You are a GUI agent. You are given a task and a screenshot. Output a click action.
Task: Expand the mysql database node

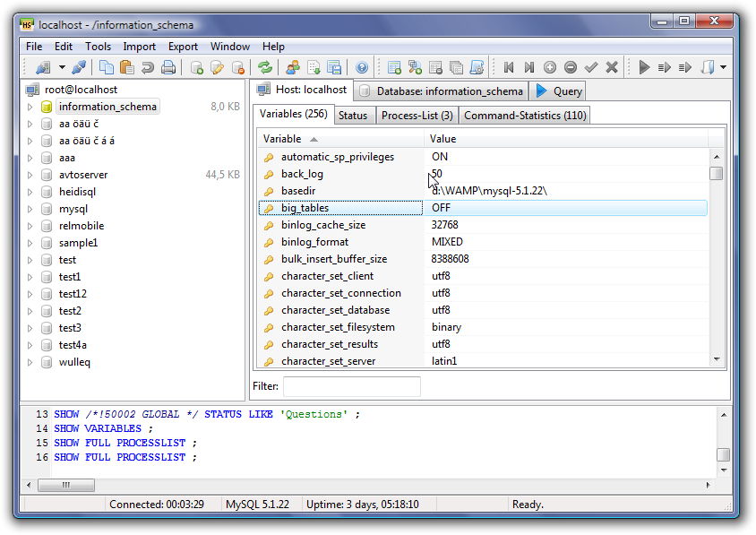[30, 208]
